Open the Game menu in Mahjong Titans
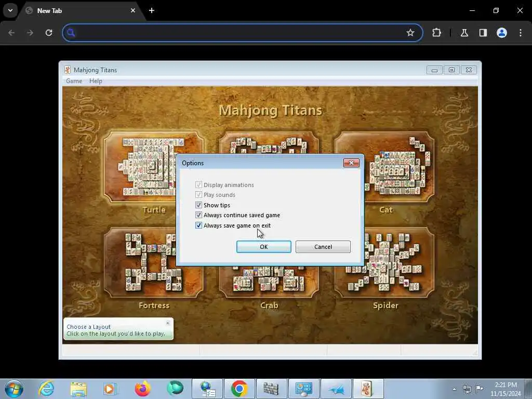Image resolution: width=532 pixels, height=399 pixels. pos(74,81)
